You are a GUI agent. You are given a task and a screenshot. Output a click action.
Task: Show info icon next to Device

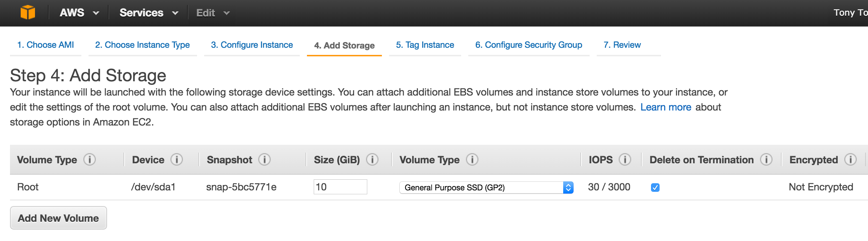177,159
